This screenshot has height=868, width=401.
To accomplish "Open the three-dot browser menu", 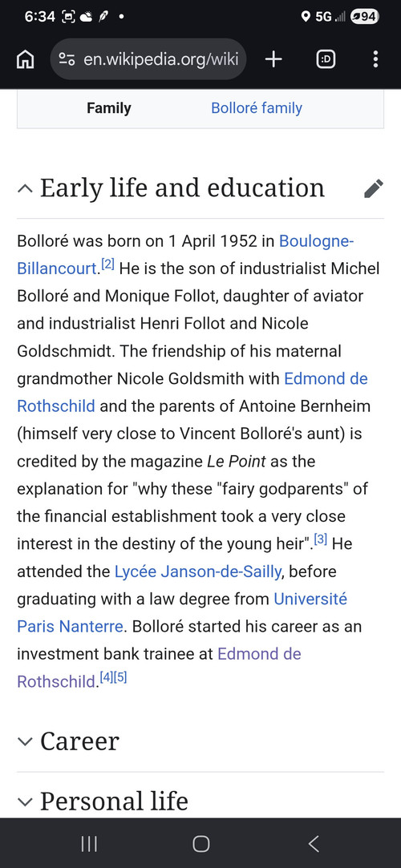I will tap(375, 59).
